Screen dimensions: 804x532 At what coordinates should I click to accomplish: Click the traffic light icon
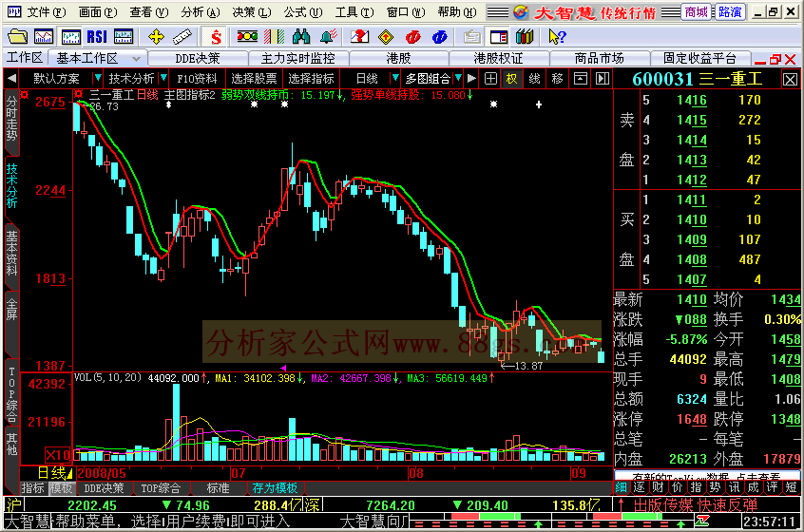[x=247, y=37]
